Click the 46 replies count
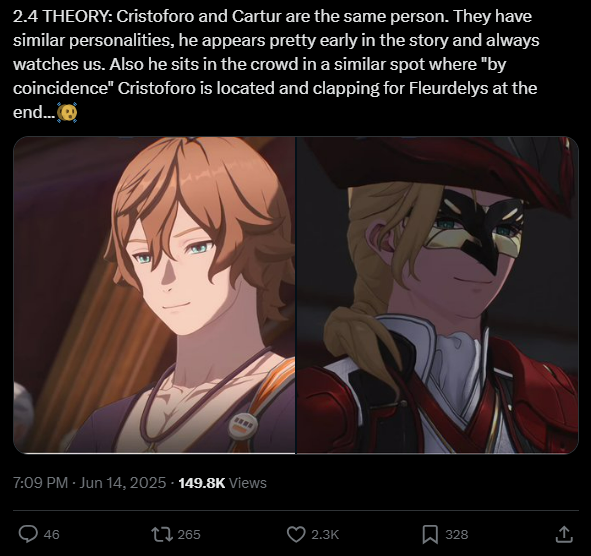Viewport: 591px width, 556px height. 52,535
